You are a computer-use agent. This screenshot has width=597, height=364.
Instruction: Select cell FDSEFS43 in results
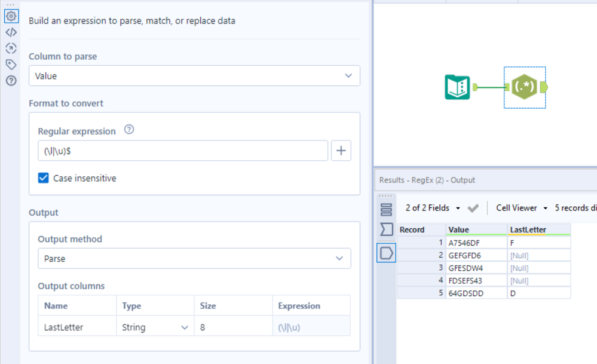pos(476,280)
